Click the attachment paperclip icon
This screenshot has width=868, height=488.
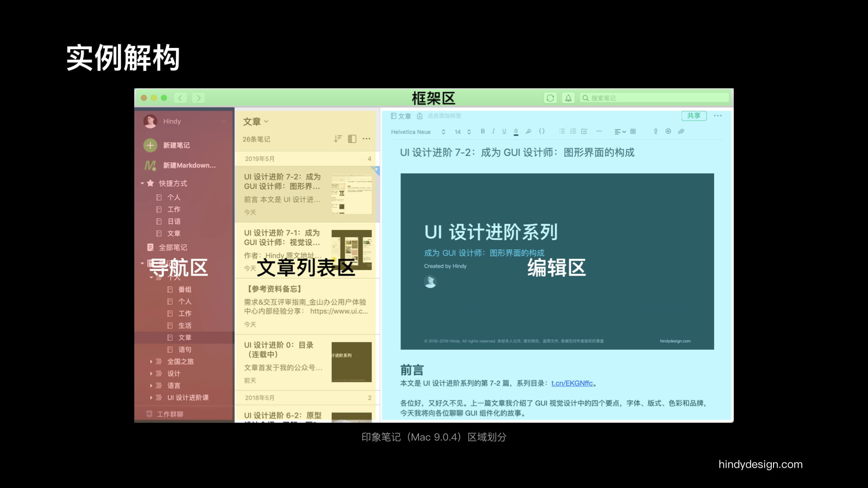point(681,131)
